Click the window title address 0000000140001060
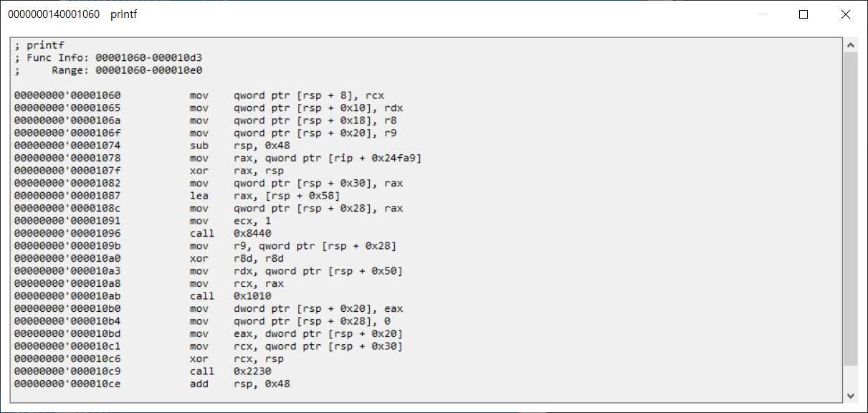Screen dimensions: 868x413 pyautogui.click(x=54, y=14)
